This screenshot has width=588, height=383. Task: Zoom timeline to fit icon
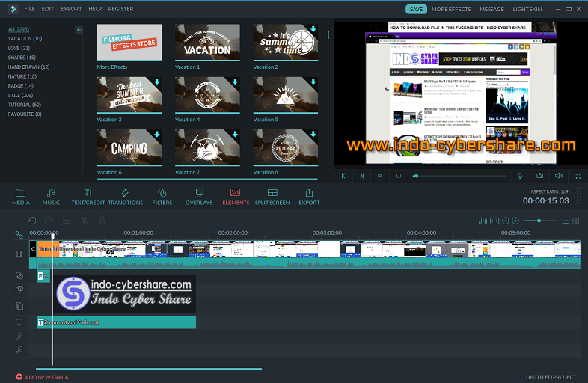tap(494, 221)
